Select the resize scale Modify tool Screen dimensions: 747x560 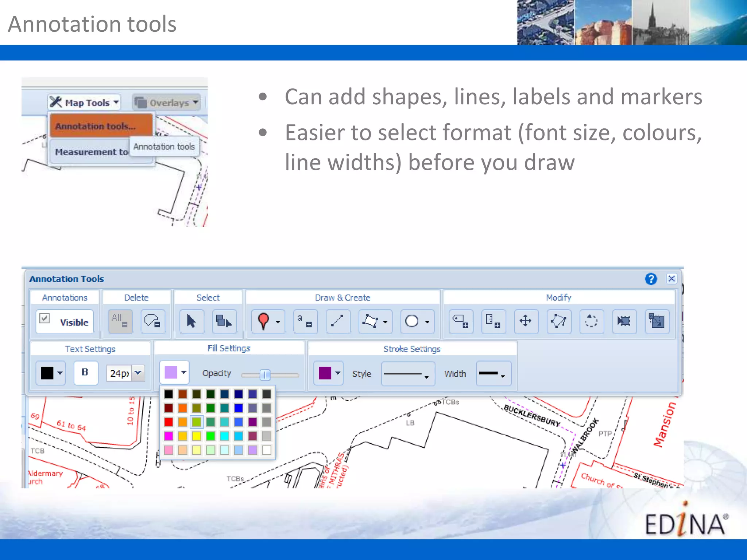(657, 321)
